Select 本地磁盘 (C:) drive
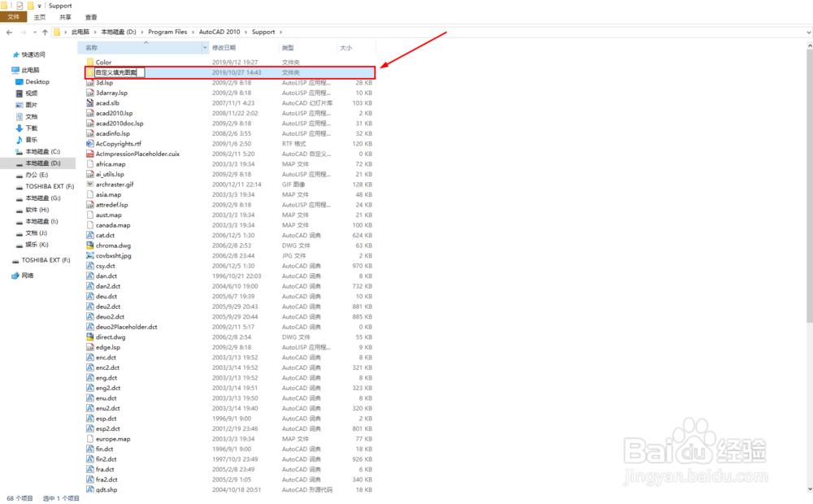 click(x=42, y=151)
